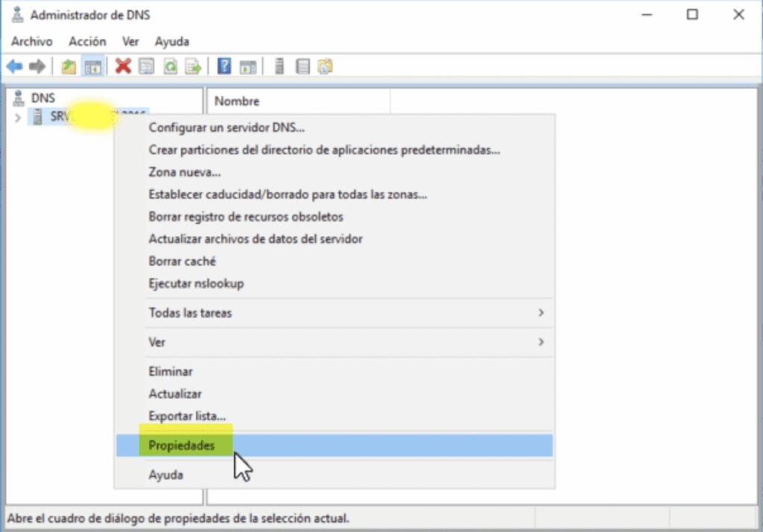763x532 pixels.
Task: Select Borrar caché from the context menu
Action: pyautogui.click(x=180, y=262)
